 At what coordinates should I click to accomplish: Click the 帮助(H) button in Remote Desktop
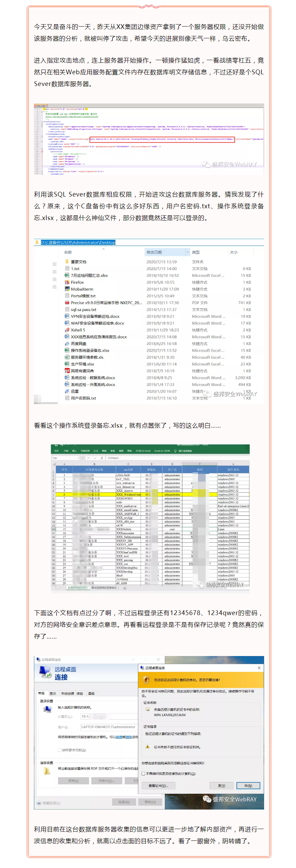click(150, 802)
